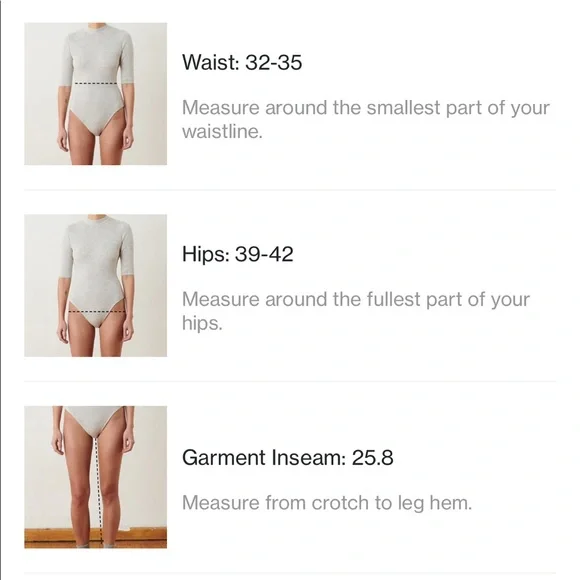Viewport: 580px width, 580px height.
Task: Click the divider below the hips section
Action: (290, 381)
